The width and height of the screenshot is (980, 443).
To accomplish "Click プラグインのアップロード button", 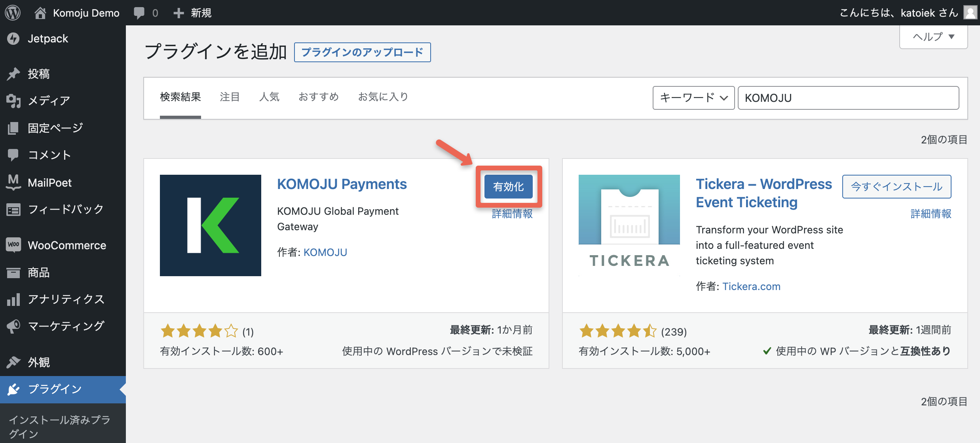I will pyautogui.click(x=362, y=52).
